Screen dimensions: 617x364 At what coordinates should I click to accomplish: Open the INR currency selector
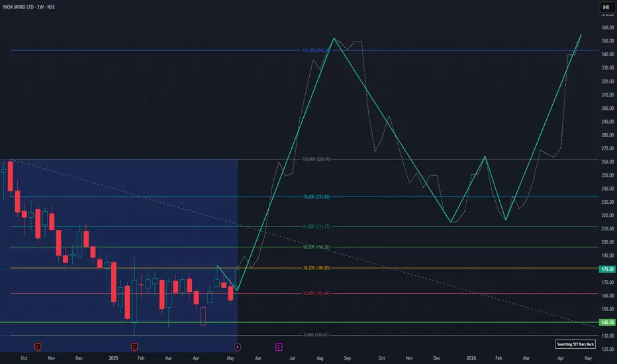coord(606,7)
